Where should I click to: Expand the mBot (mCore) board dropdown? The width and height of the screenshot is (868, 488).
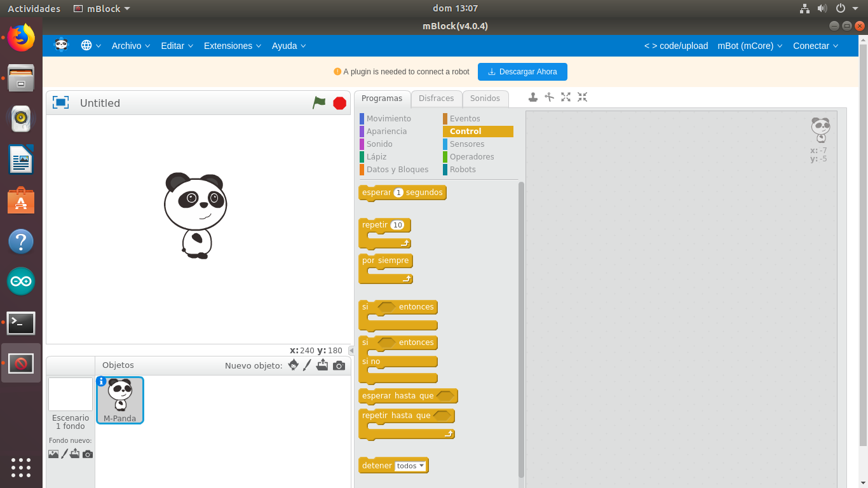pos(750,46)
